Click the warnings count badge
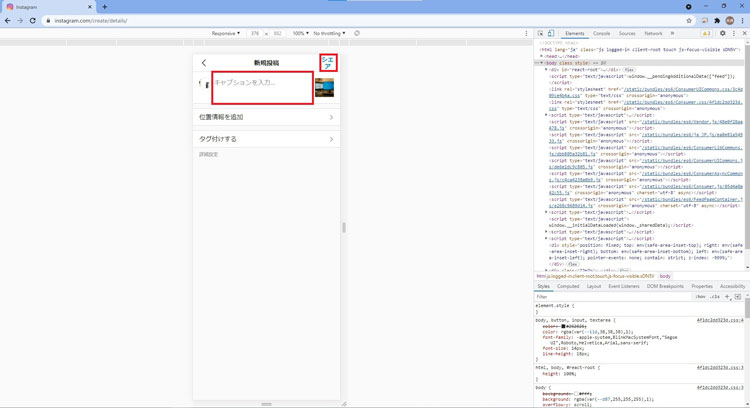The height and width of the screenshot is (408, 750). point(706,33)
